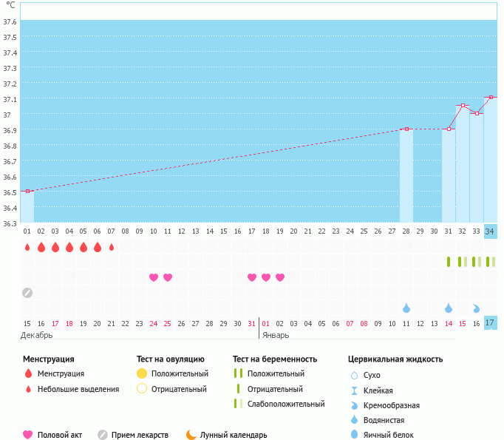
Task: Click the temperature point on cycle day 32
Action: (463, 106)
